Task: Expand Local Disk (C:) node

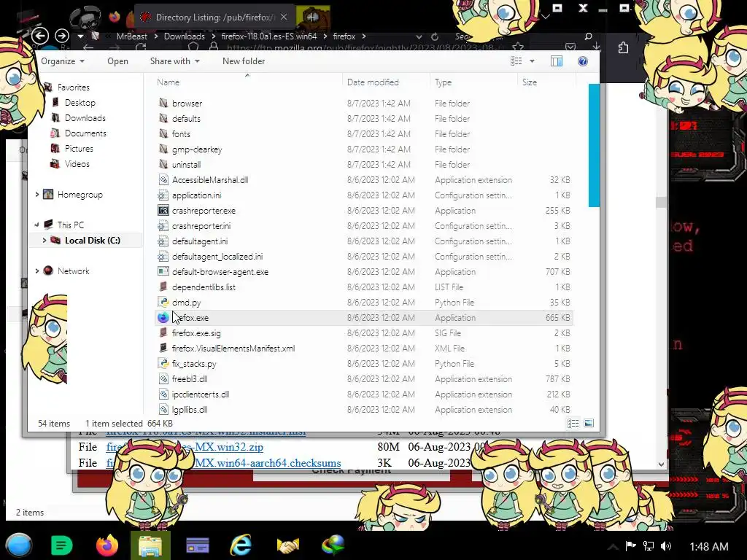Action: point(44,240)
